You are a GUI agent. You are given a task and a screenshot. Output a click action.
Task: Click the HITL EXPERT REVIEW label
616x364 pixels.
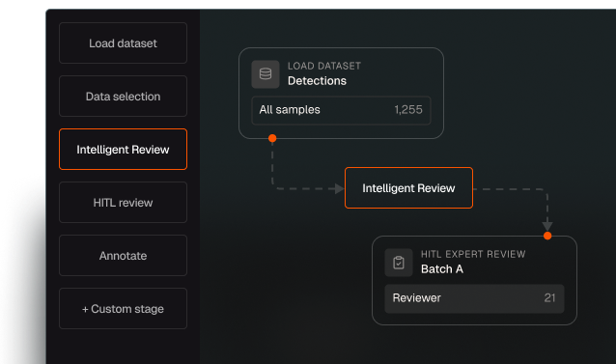point(473,255)
